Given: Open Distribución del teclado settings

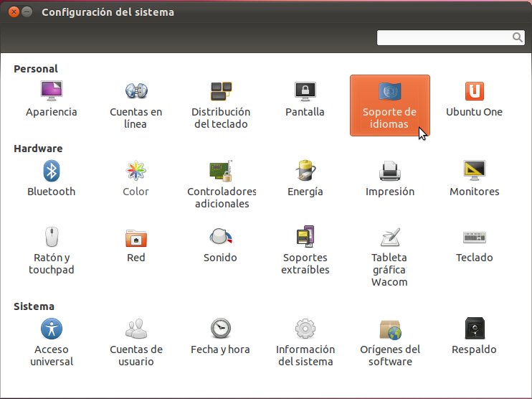Looking at the screenshot, I should 221,105.
